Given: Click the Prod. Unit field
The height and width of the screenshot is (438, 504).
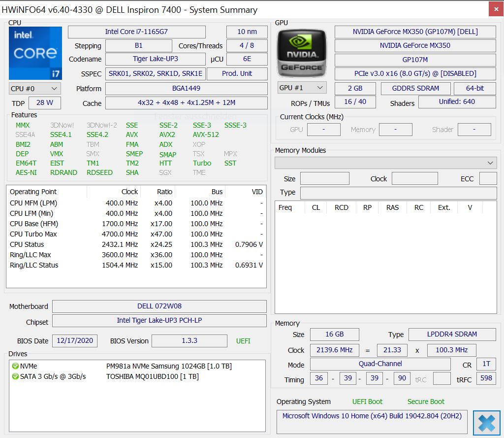Looking at the screenshot, I should click(237, 73).
